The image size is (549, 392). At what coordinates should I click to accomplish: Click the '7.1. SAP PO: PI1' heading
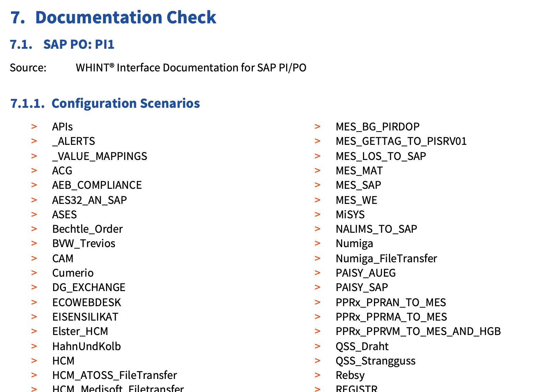coord(62,44)
